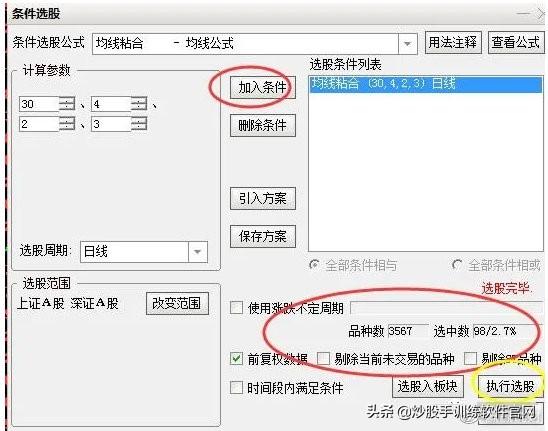Screen dimensions: 548x431
Task: Toggle the 前复权数据 checkbox
Action: click(236, 359)
